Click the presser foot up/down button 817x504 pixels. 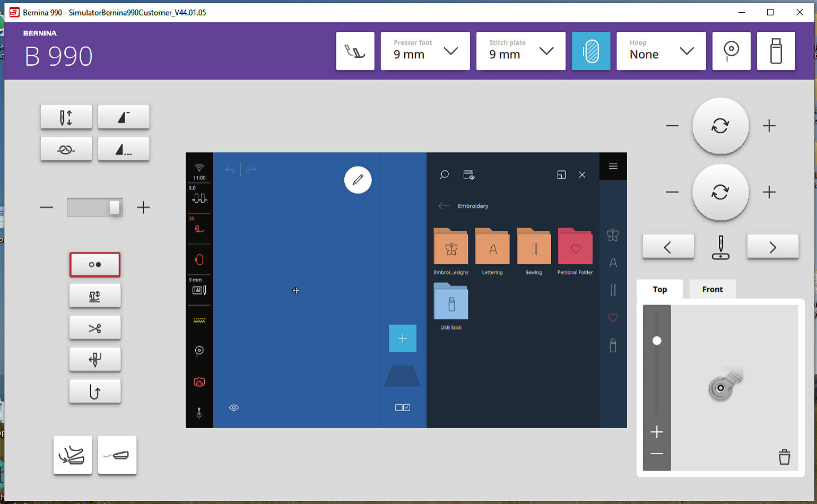pos(95,296)
